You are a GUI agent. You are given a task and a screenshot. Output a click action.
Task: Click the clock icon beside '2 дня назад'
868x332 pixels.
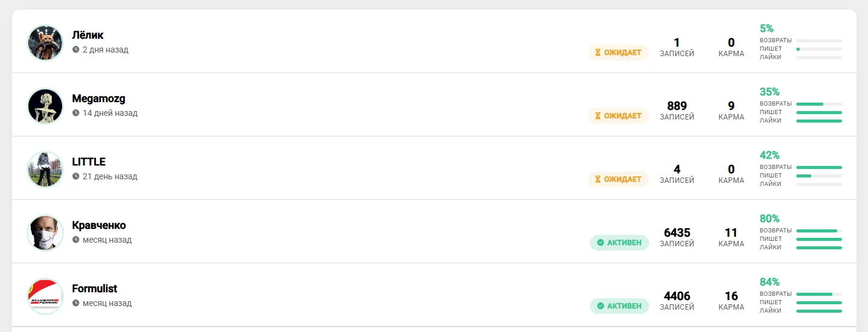point(76,49)
